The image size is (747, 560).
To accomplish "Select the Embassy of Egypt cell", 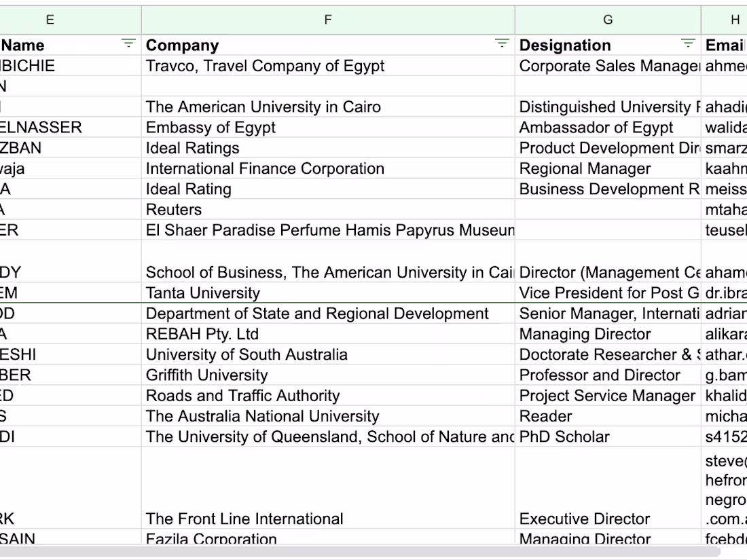I will [x=211, y=128].
